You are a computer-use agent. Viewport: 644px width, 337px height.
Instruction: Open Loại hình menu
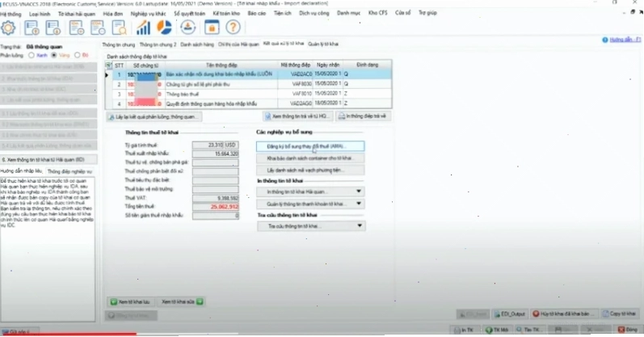(40, 14)
